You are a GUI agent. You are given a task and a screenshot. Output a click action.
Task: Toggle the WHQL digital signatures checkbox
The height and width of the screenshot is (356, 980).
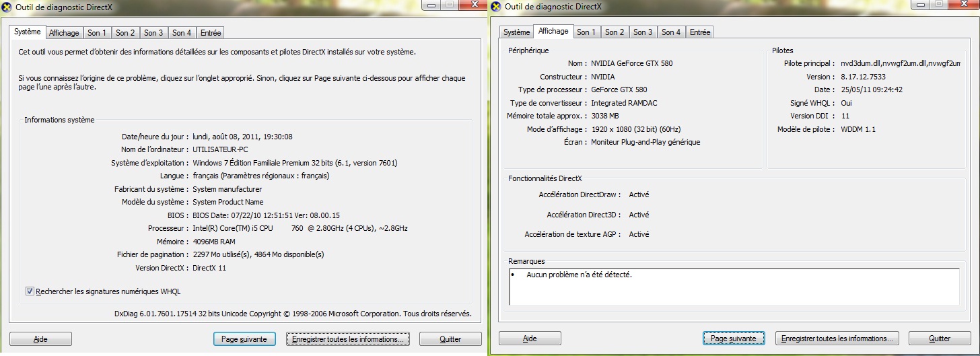(30, 291)
